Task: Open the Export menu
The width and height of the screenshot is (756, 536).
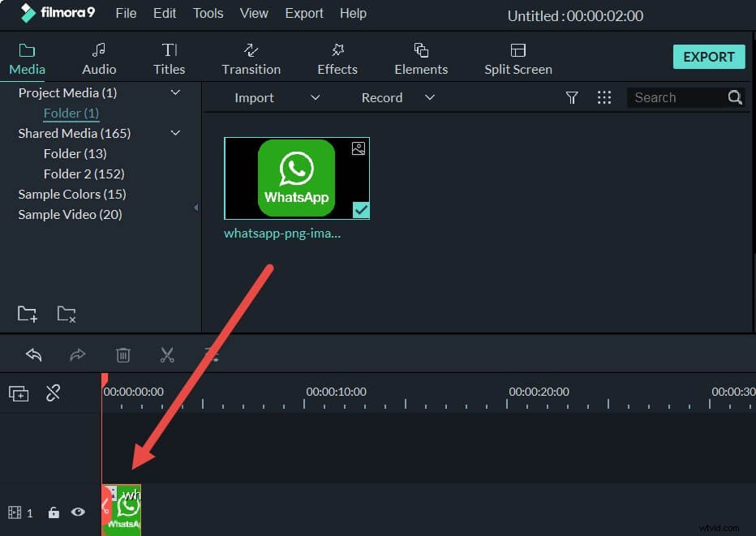Action: point(304,13)
